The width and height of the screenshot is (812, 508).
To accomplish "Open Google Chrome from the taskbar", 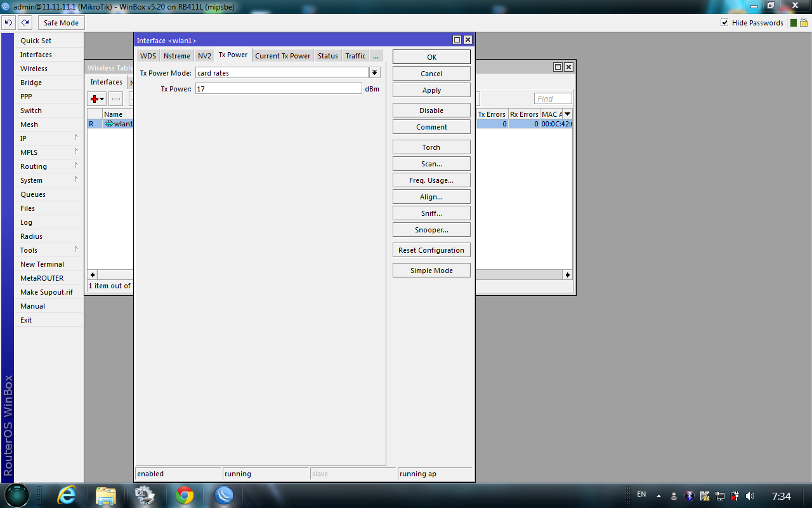I will point(185,495).
